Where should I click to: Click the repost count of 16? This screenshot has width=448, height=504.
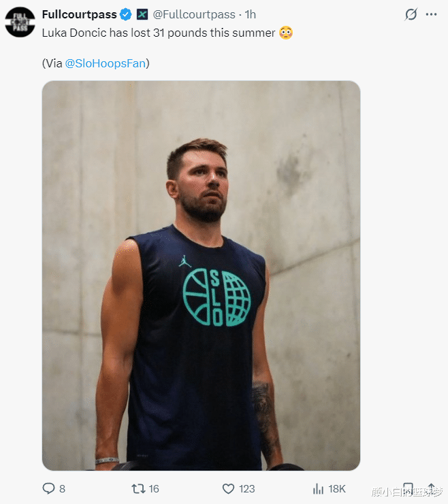pos(153,488)
